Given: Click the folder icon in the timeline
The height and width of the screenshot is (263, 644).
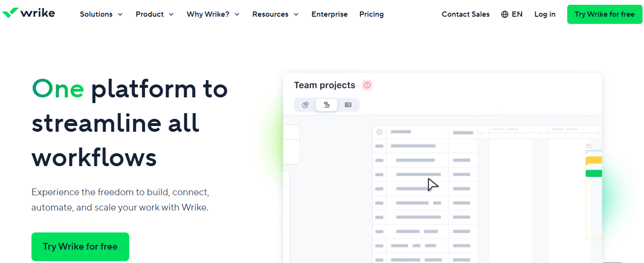Looking at the screenshot, I should click(x=589, y=146).
